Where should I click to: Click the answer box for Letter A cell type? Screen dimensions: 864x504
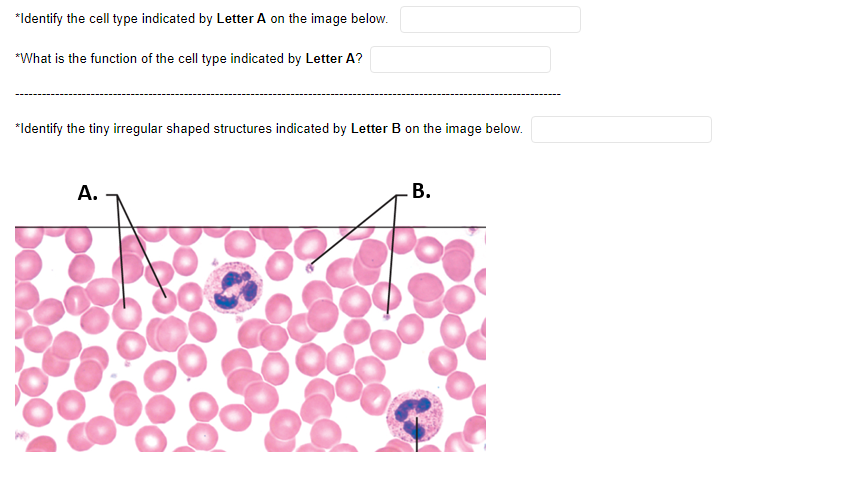click(x=490, y=20)
